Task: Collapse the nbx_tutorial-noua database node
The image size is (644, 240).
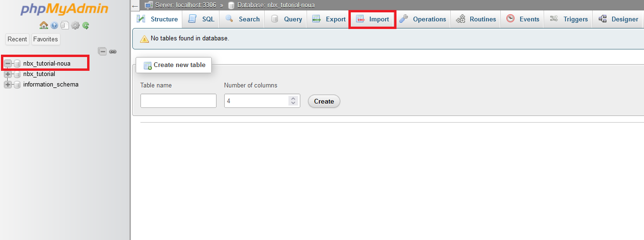Action: tap(8, 64)
